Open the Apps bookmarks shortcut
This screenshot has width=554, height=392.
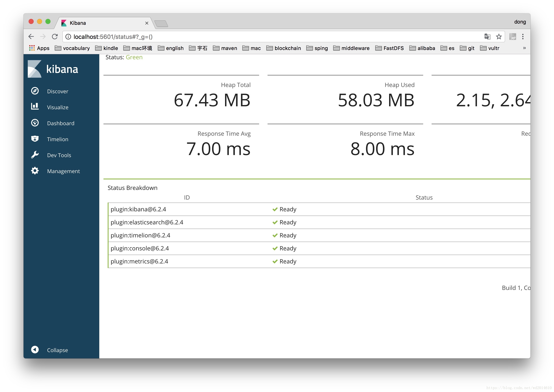pyautogui.click(x=39, y=48)
